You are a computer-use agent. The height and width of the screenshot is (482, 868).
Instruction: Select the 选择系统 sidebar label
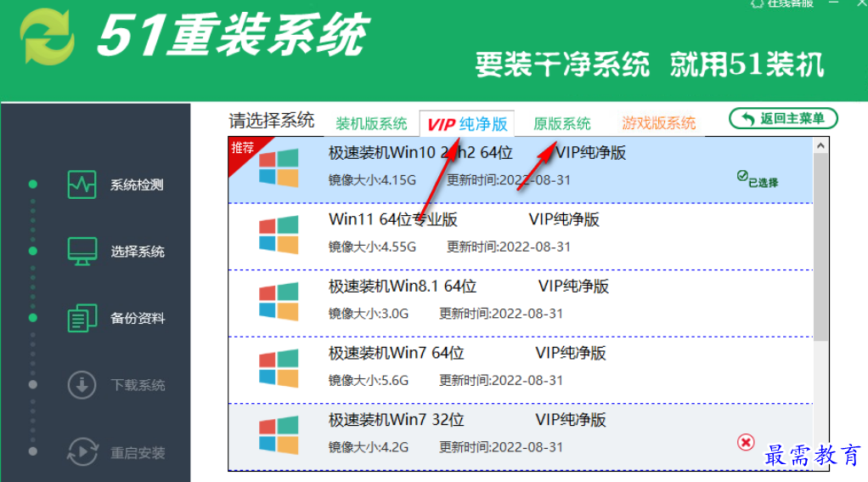138,252
